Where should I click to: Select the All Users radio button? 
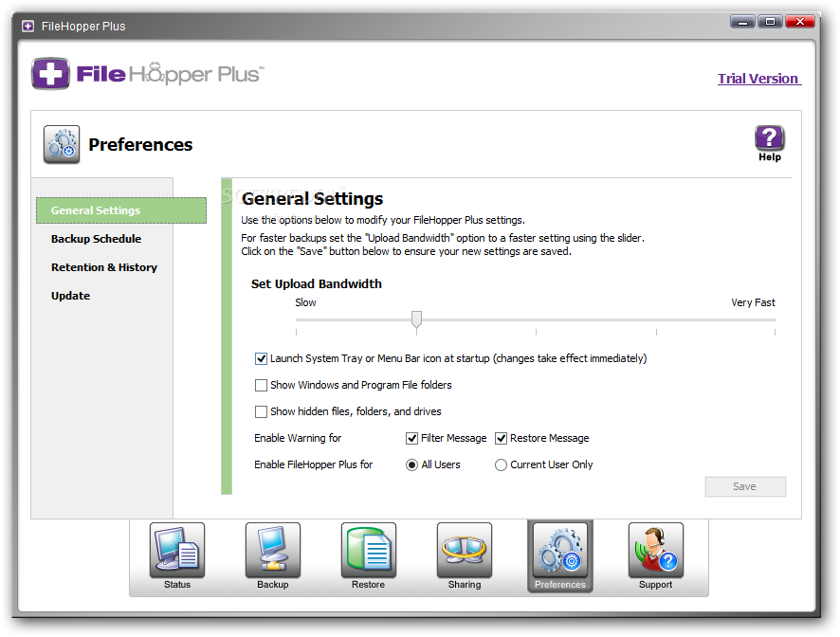[411, 465]
